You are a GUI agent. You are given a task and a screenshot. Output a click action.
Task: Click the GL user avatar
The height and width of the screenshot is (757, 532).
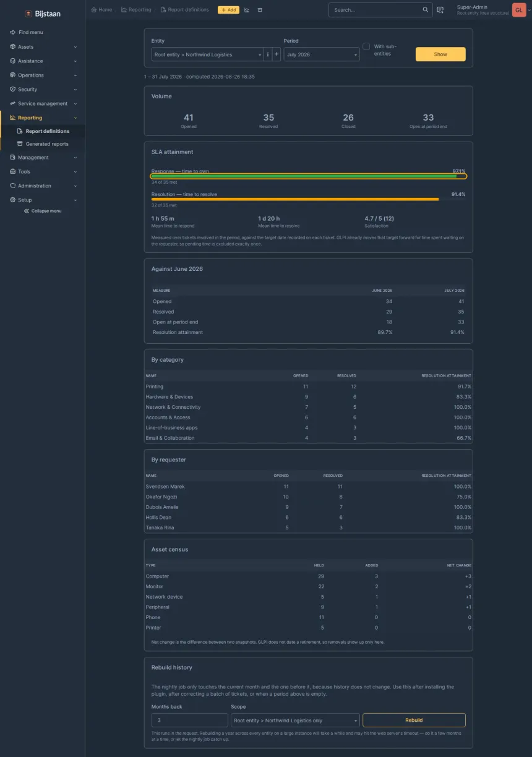[x=519, y=10]
